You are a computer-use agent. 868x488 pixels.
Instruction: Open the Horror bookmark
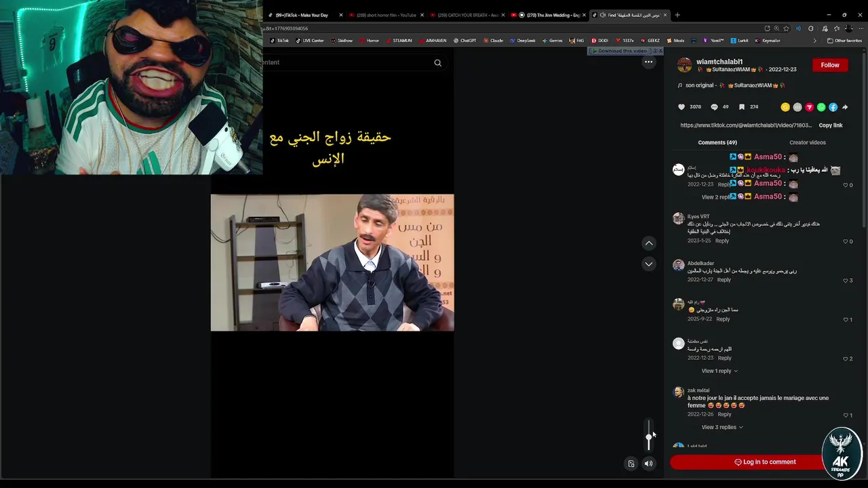[x=369, y=41]
